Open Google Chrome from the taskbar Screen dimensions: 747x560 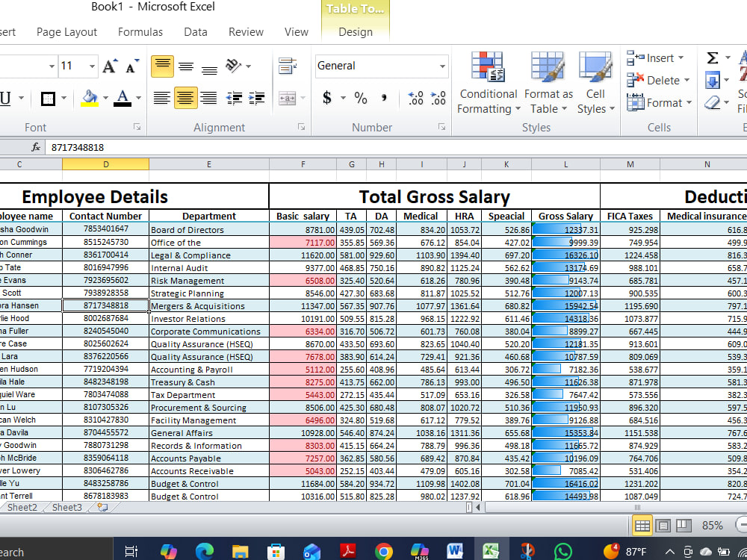point(383,552)
